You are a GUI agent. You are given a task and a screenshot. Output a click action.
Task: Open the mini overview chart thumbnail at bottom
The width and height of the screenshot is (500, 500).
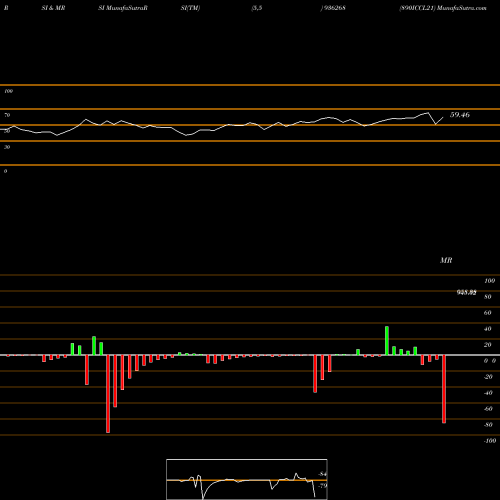(x=247, y=479)
